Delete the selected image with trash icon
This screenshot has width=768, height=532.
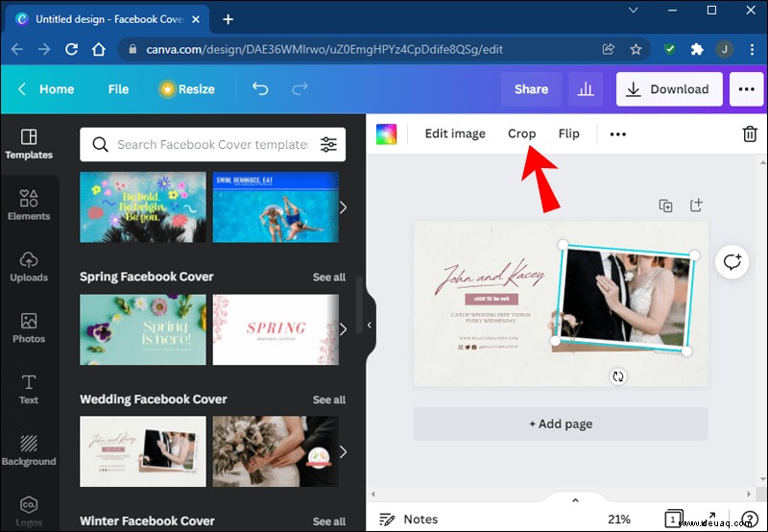(x=750, y=133)
